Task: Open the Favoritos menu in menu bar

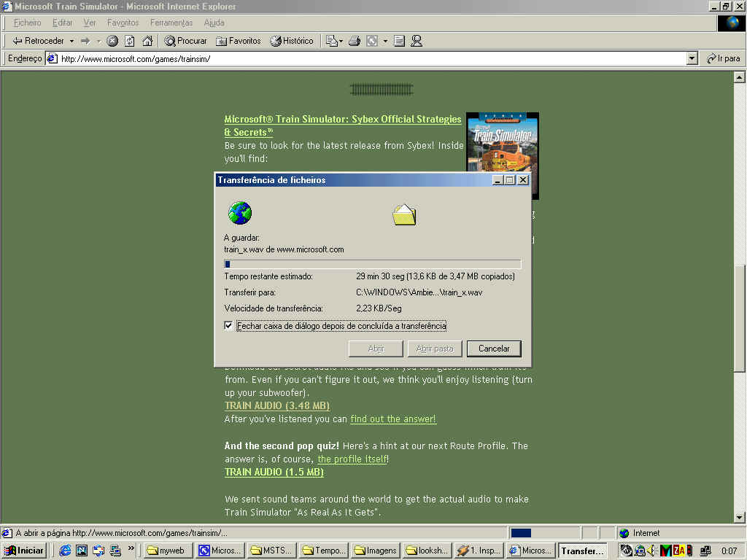Action: coord(123,23)
